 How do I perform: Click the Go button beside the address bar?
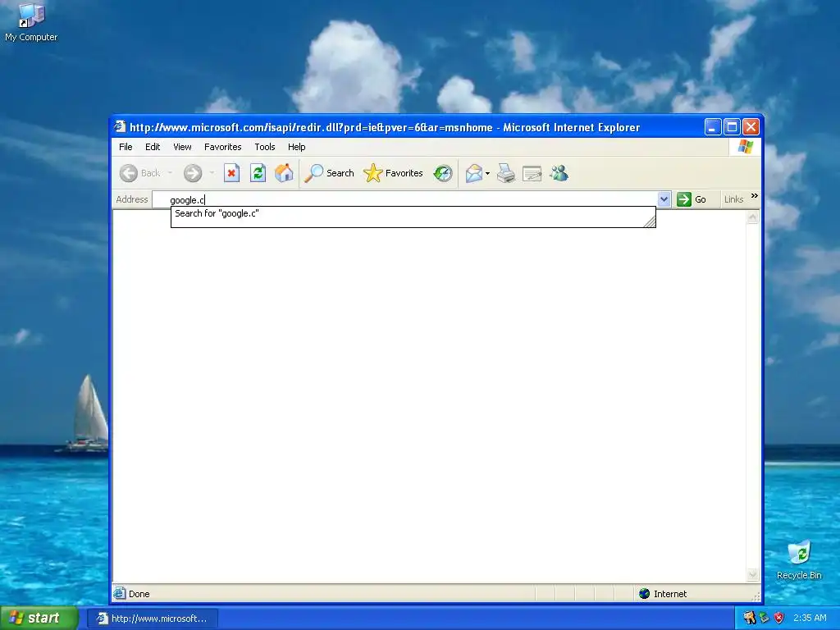(692, 199)
